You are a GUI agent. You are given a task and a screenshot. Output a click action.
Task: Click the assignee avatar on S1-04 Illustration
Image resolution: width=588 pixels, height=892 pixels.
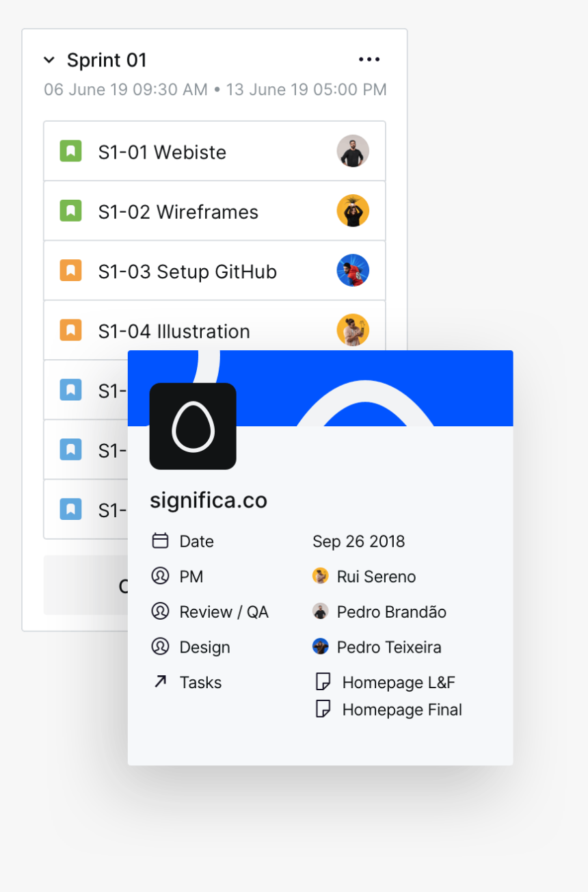(x=353, y=330)
